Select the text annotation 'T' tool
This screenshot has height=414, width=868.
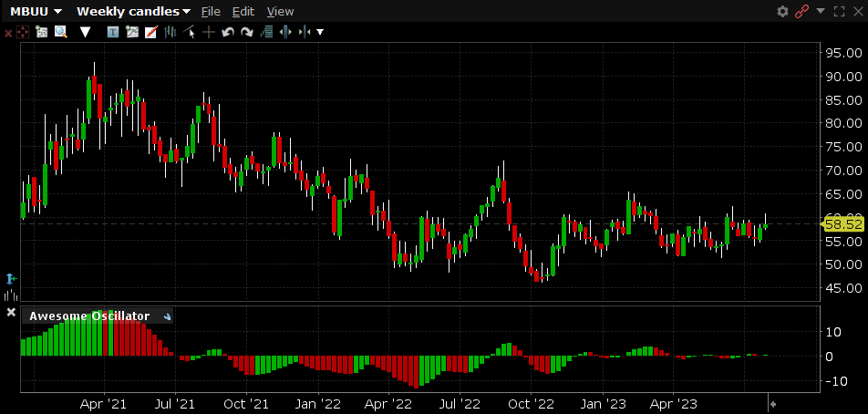click(112, 32)
